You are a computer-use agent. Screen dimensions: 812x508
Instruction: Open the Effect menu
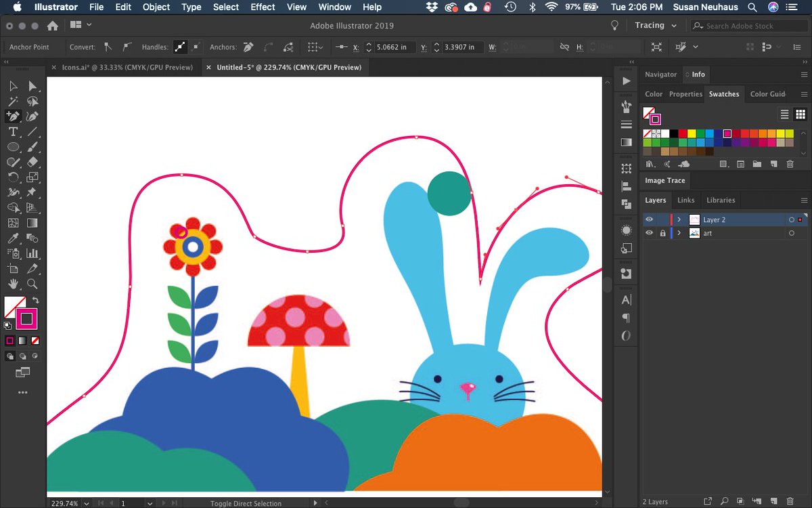(x=263, y=7)
